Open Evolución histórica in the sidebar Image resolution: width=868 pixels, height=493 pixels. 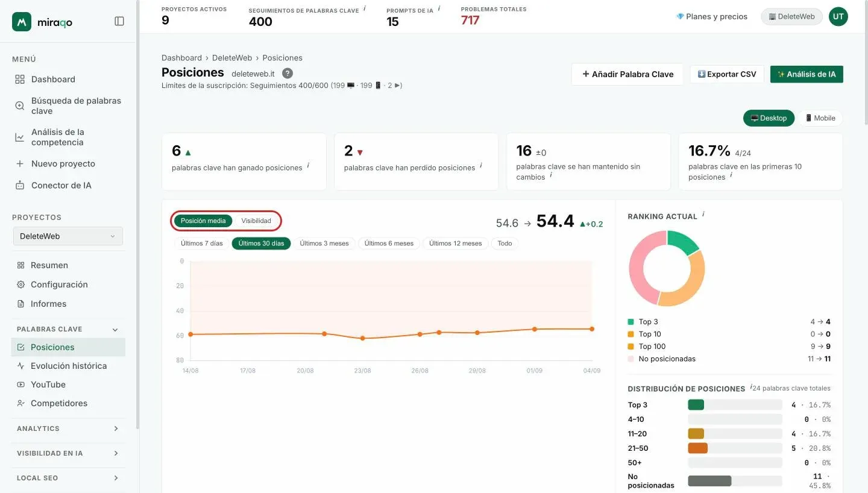click(68, 366)
